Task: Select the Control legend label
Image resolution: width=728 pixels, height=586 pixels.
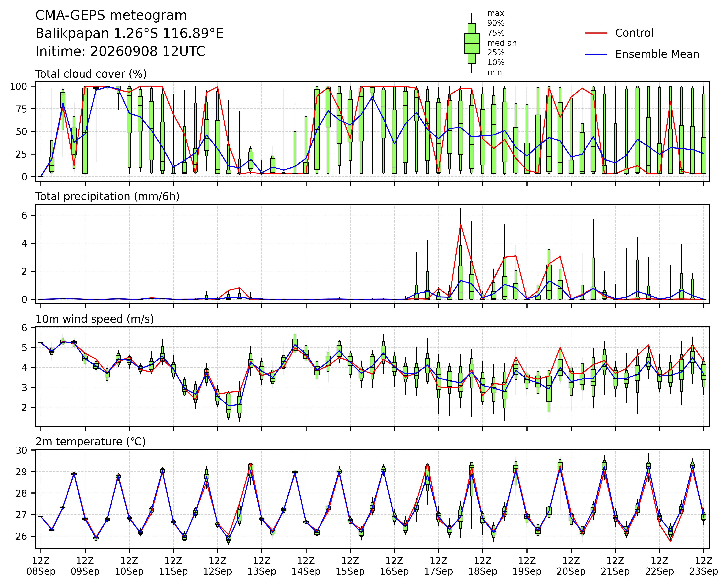Action: (x=634, y=33)
